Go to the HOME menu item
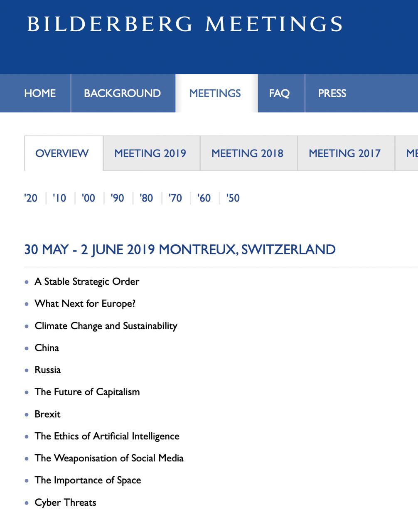This screenshot has height=532, width=418. click(x=40, y=93)
